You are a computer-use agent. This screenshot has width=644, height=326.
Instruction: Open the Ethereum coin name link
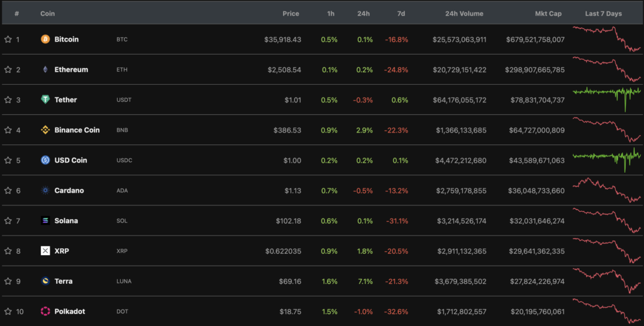point(71,70)
